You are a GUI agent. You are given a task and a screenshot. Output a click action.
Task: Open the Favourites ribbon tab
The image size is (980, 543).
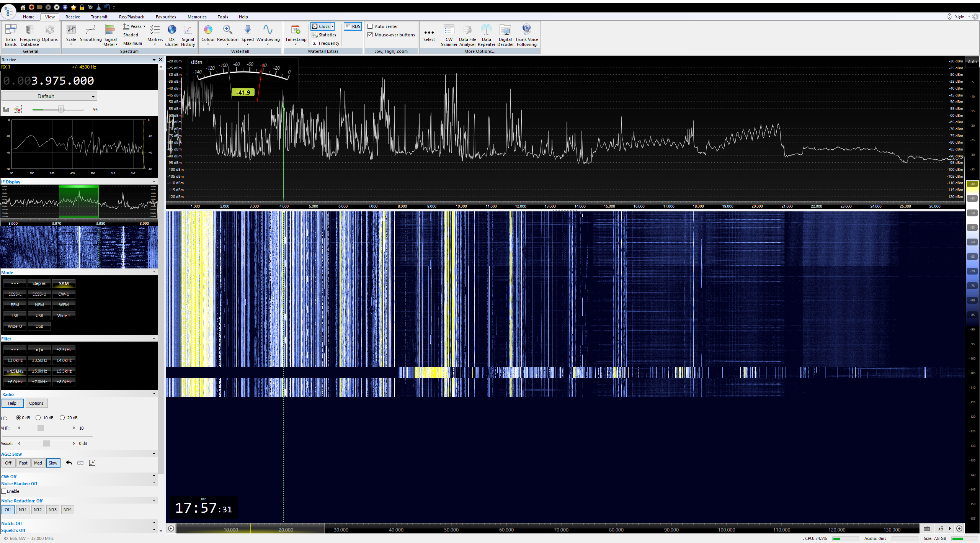point(166,17)
